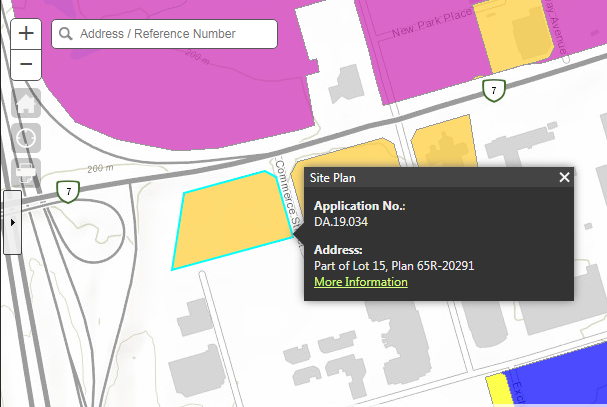Zoom in on the map
This screenshot has width=607, height=407.
click(26, 33)
